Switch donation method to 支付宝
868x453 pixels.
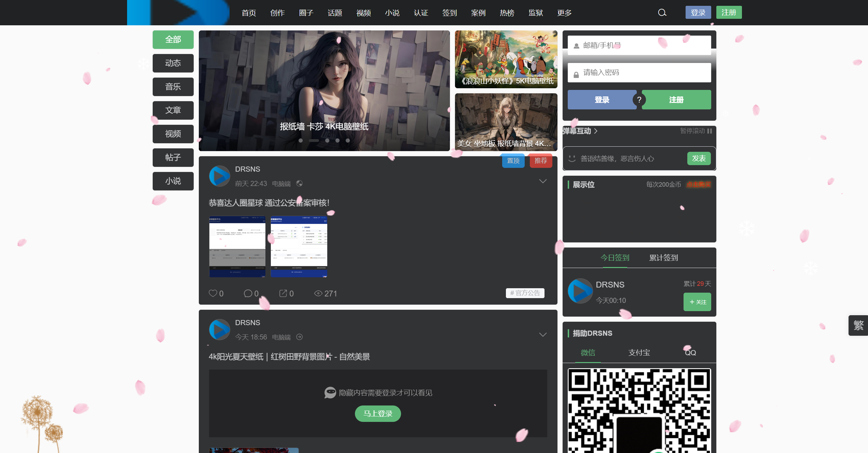pyautogui.click(x=639, y=352)
